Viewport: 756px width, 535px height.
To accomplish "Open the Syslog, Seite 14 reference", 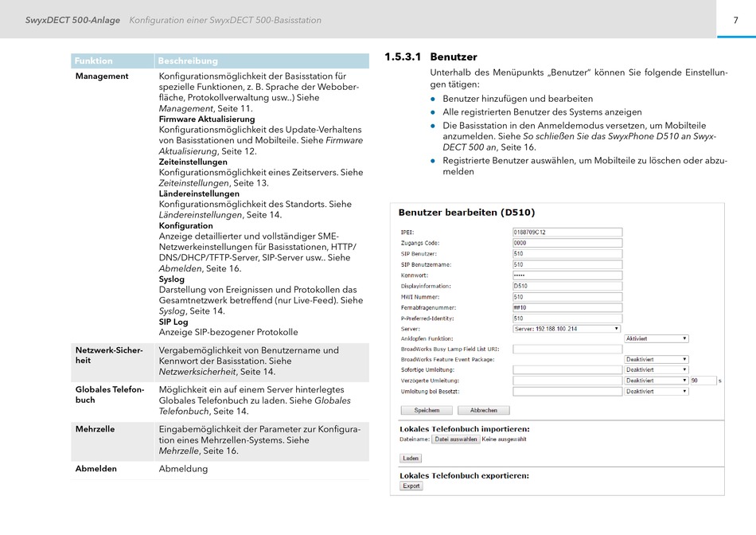I will click(x=192, y=311).
